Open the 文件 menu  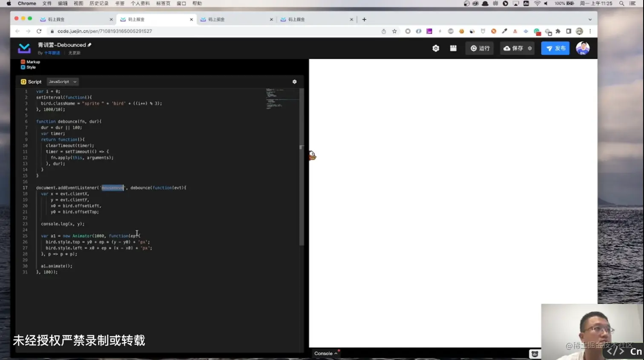tap(47, 3)
